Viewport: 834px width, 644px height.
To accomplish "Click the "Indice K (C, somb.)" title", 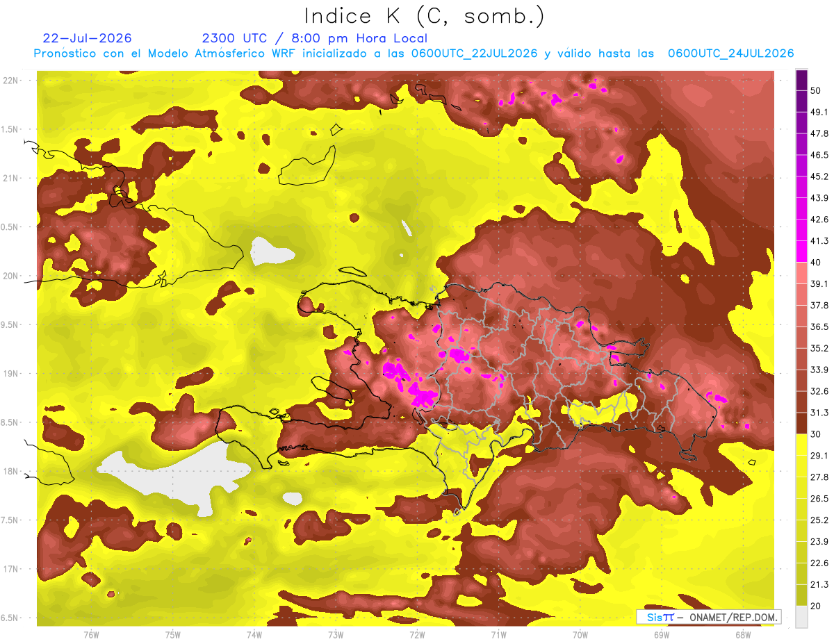I will point(424,16).
